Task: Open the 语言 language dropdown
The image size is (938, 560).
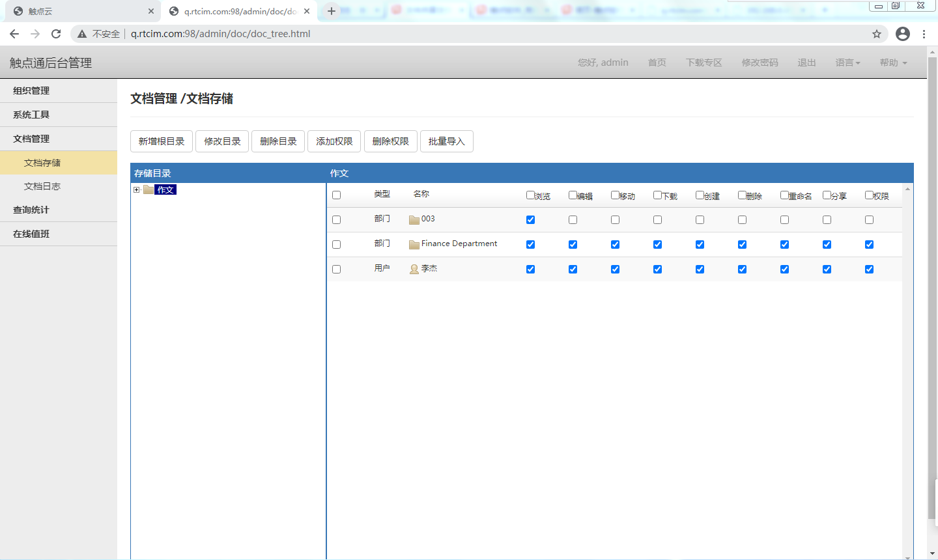Action: pos(847,63)
